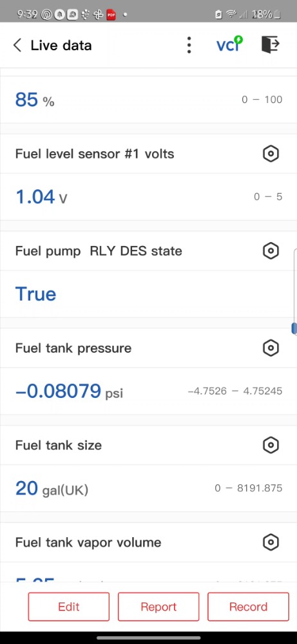Open the three-dot overflow menu
Image resolution: width=297 pixels, height=644 pixels.
[189, 45]
